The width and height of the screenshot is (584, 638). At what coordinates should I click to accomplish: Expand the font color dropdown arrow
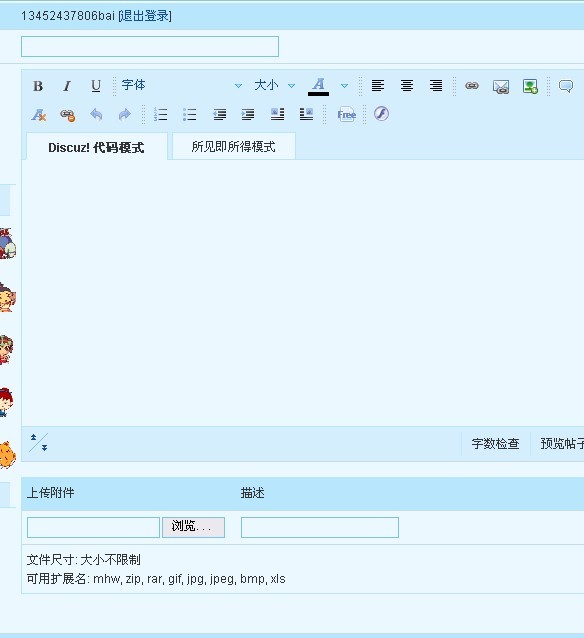[x=344, y=86]
